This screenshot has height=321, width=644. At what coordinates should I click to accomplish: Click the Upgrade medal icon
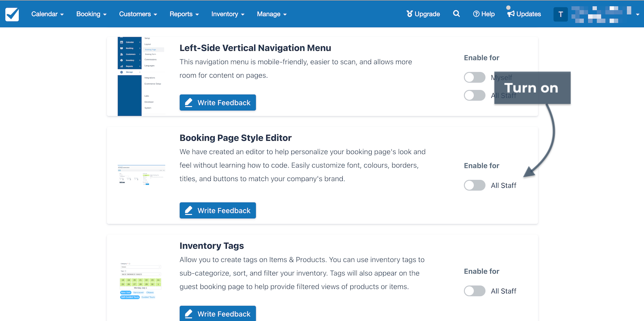point(409,14)
